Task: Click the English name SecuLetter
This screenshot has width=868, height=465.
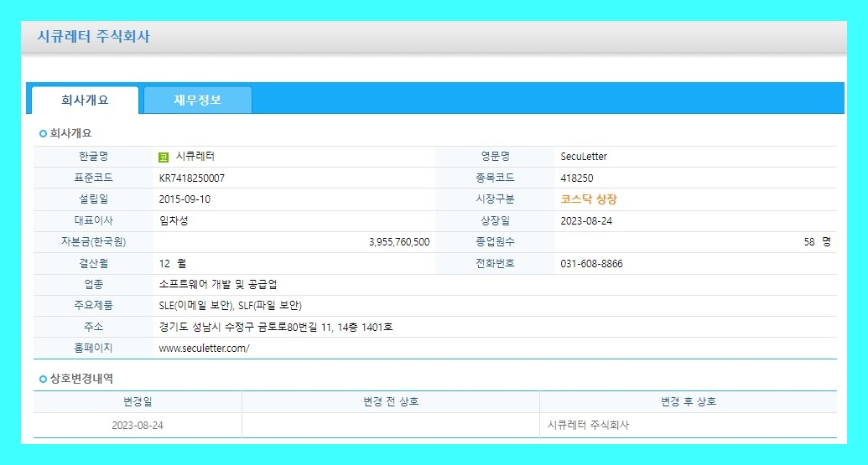Action: click(x=584, y=157)
